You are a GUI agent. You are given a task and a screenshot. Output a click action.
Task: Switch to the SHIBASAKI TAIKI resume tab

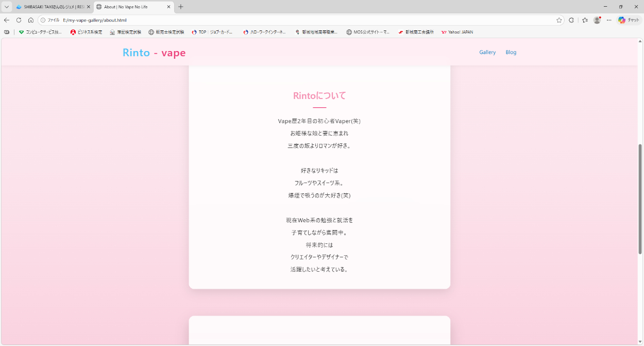(x=50, y=7)
